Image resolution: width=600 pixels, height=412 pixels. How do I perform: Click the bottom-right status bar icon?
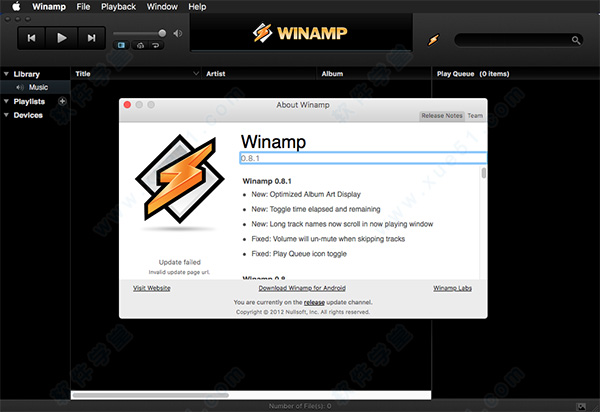[581, 406]
